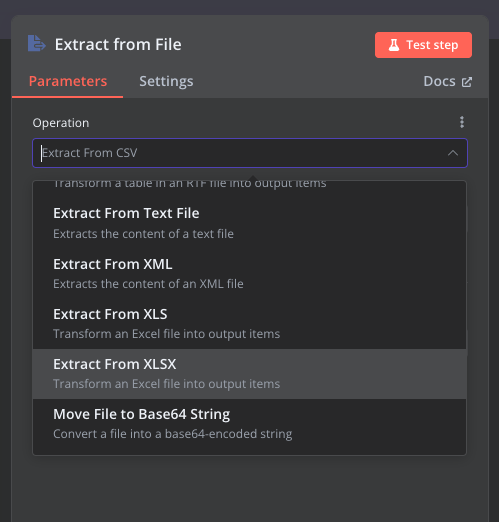
Task: Choose the Extract From XML operation
Action: (x=249, y=274)
